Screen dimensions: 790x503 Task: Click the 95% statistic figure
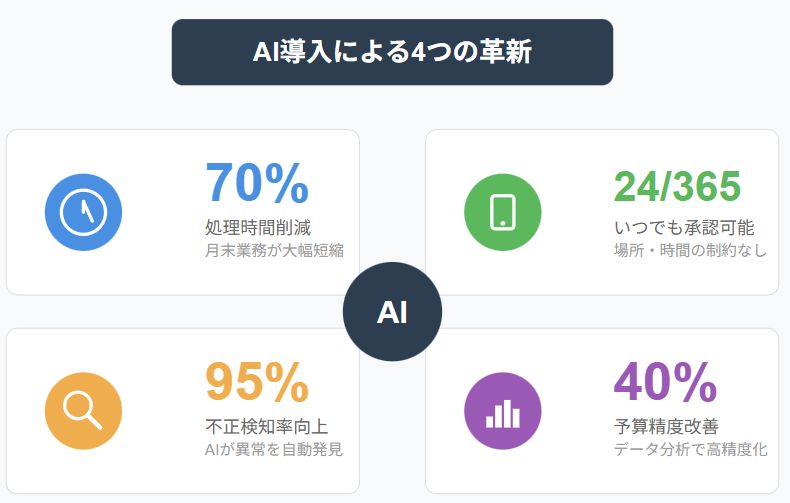pyautogui.click(x=257, y=382)
